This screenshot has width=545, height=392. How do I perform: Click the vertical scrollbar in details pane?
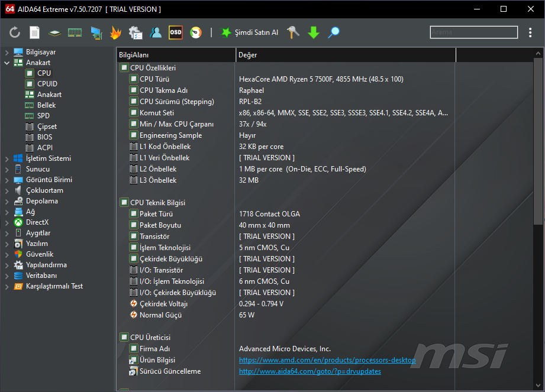(537, 142)
